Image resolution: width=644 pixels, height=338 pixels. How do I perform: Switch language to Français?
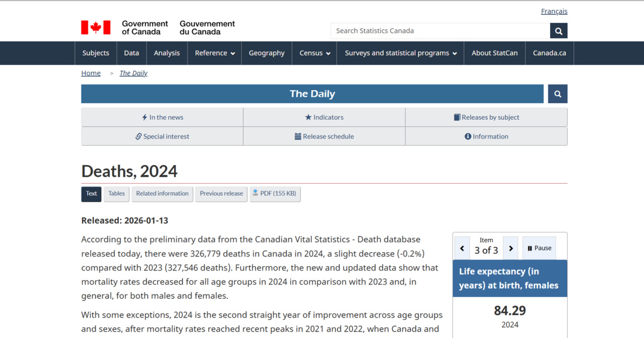tap(554, 11)
